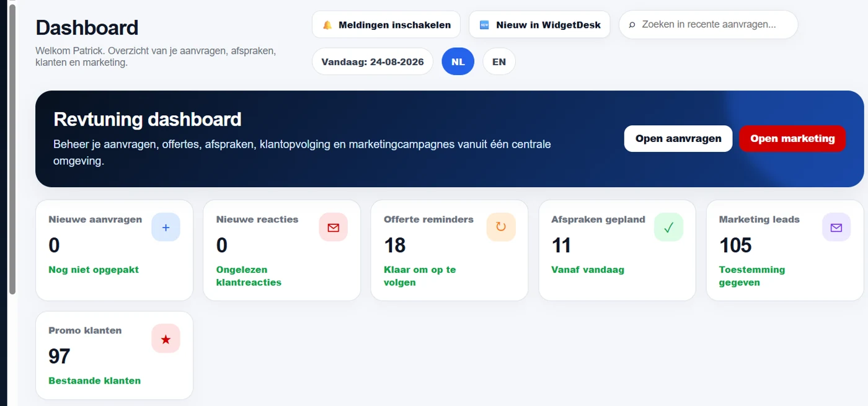Select the Vandaag: 24-08-2026 date pill
The image size is (868, 406).
pyautogui.click(x=373, y=62)
